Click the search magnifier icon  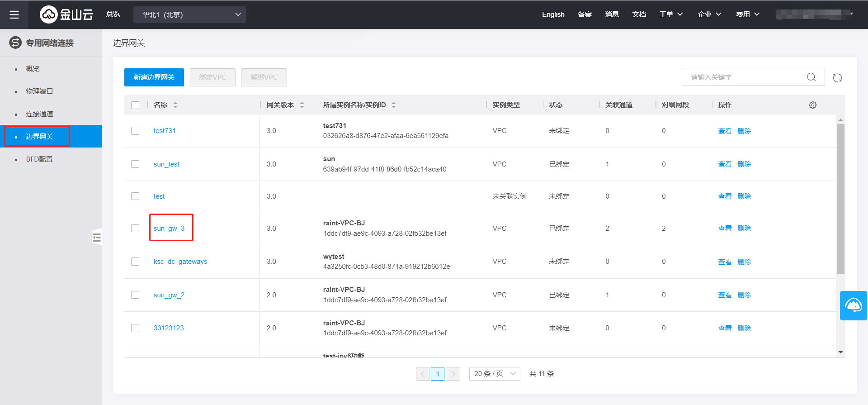point(811,77)
